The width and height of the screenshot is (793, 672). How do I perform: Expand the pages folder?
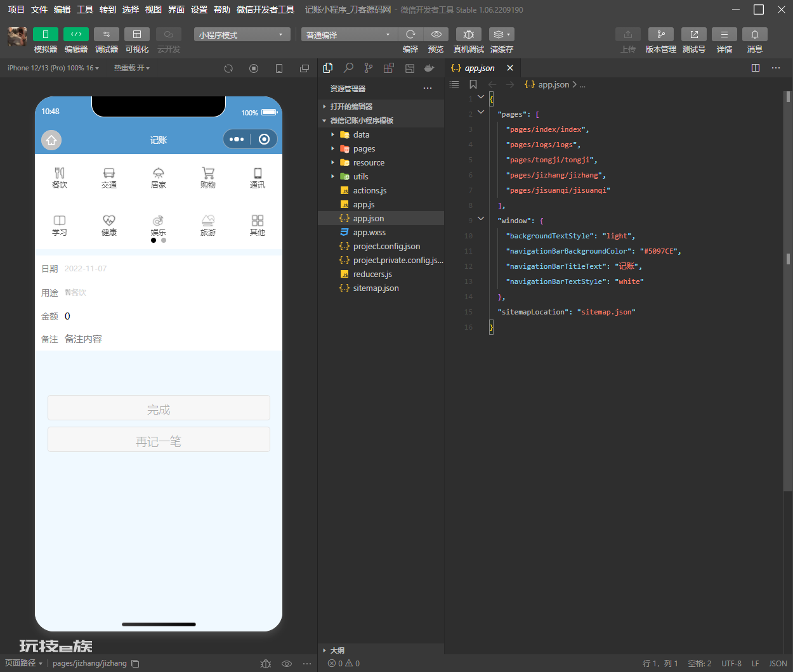pyautogui.click(x=381, y=148)
